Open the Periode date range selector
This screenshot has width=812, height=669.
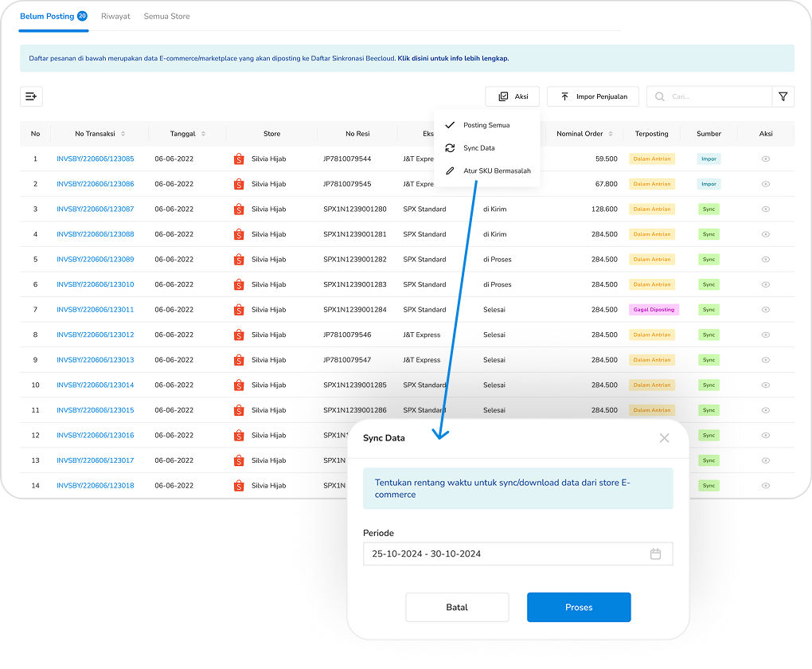pyautogui.click(x=509, y=553)
